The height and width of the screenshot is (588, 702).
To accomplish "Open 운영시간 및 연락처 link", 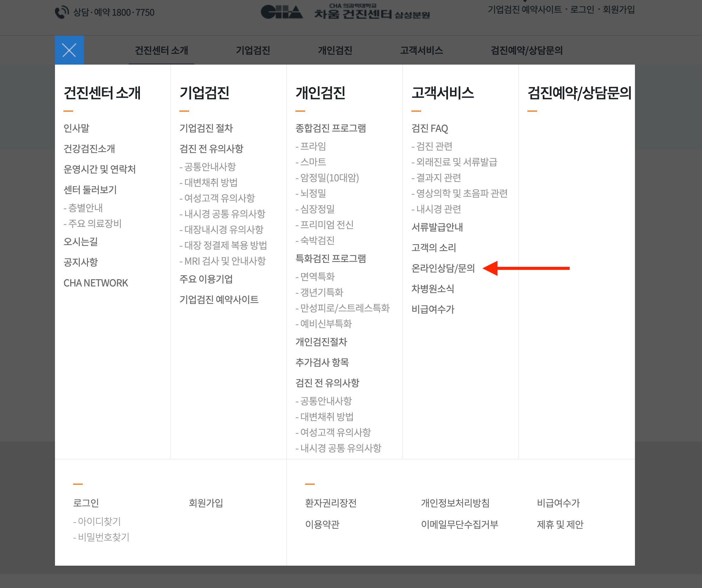I will pyautogui.click(x=100, y=169).
